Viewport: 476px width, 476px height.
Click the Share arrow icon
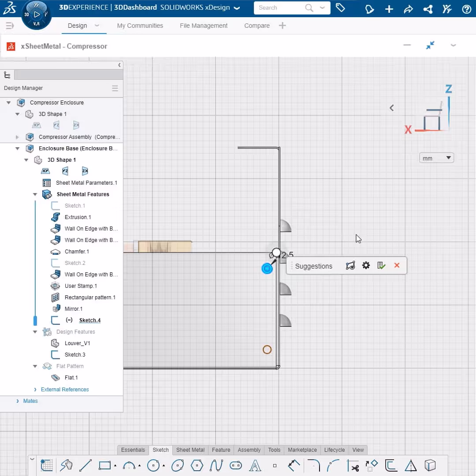pos(408,9)
